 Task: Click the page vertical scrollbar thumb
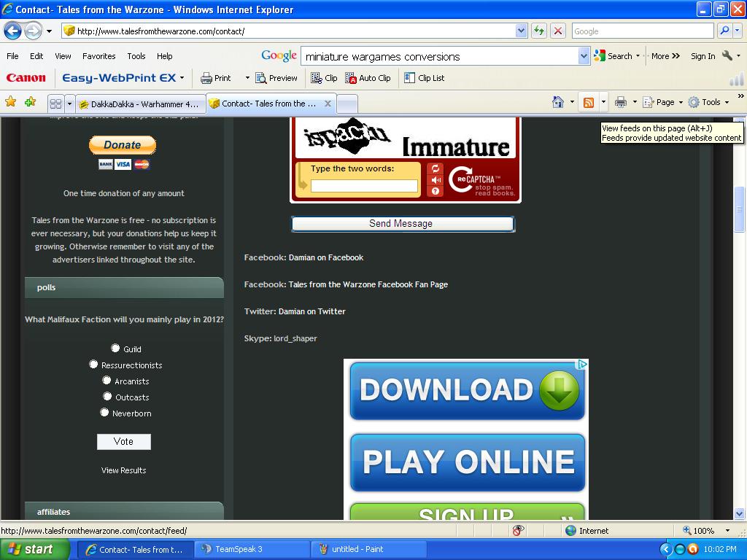[x=740, y=209]
